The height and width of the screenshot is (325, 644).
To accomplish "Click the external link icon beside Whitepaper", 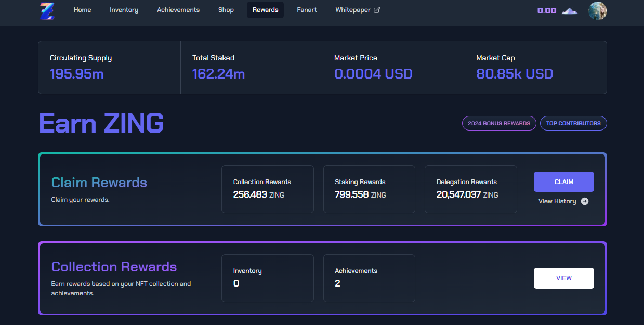I will (x=377, y=10).
